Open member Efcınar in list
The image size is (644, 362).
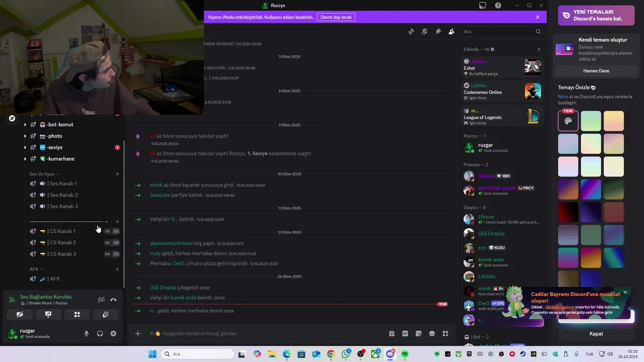point(502,219)
